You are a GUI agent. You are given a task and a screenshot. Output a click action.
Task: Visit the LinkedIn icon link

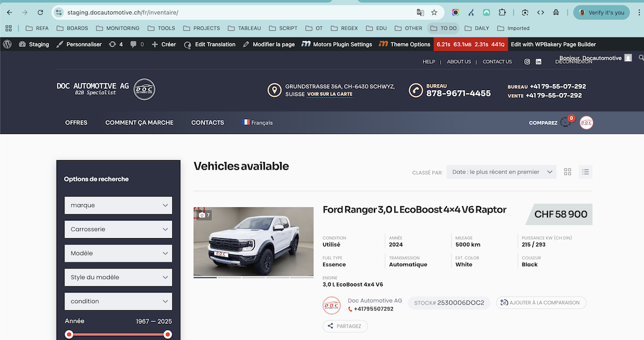click(x=538, y=61)
